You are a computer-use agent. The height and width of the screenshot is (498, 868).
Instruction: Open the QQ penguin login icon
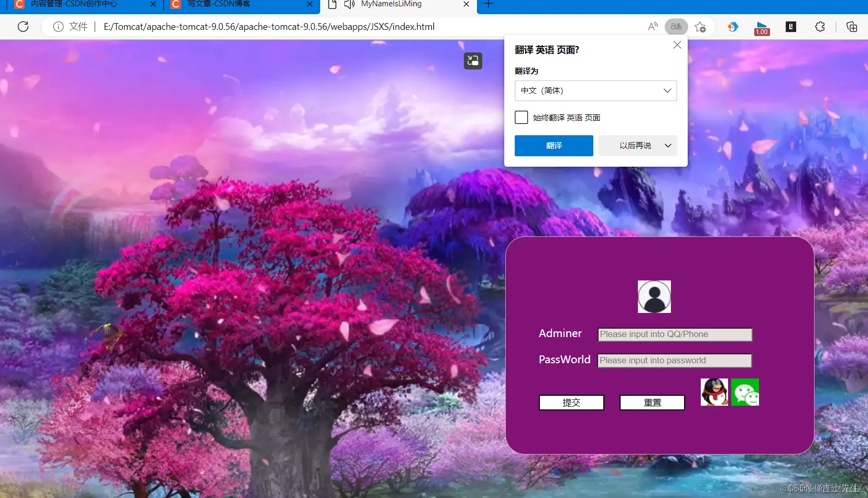tap(714, 392)
